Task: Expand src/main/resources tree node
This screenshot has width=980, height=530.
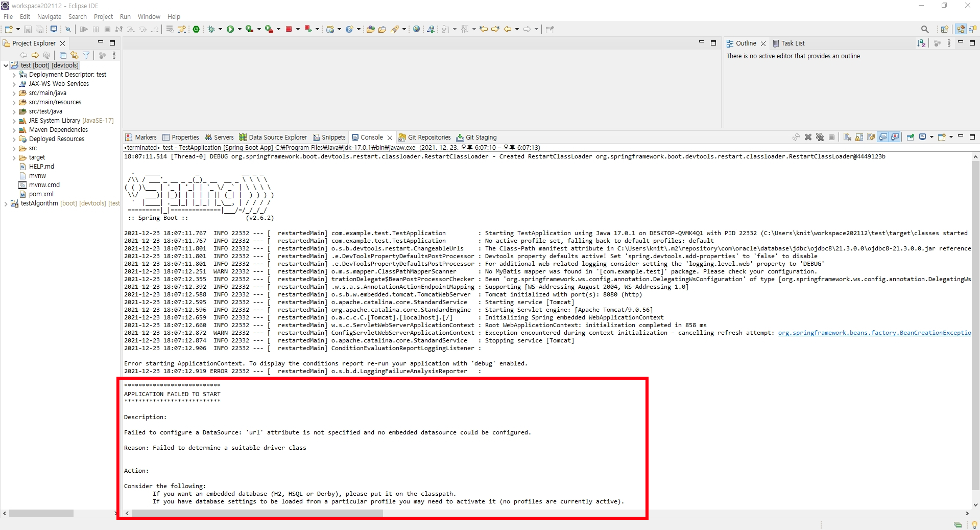Action: coord(14,103)
